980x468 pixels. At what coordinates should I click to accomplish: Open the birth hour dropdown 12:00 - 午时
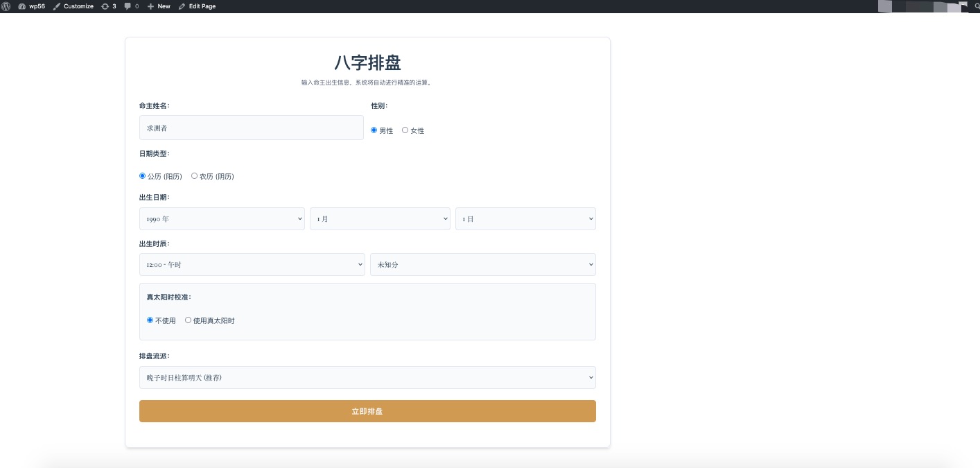(252, 264)
